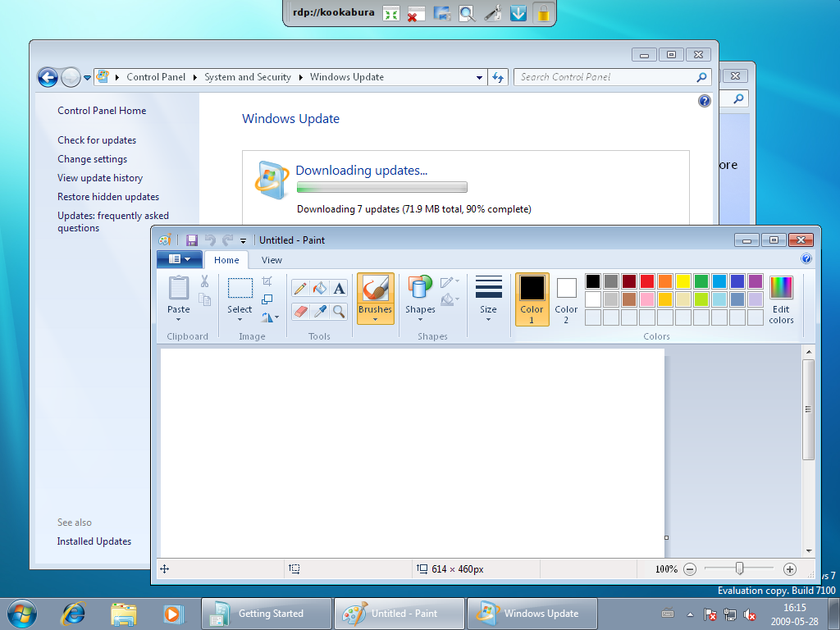Go to Control Panel Home link
Viewport: 840px width, 630px height.
coord(102,111)
